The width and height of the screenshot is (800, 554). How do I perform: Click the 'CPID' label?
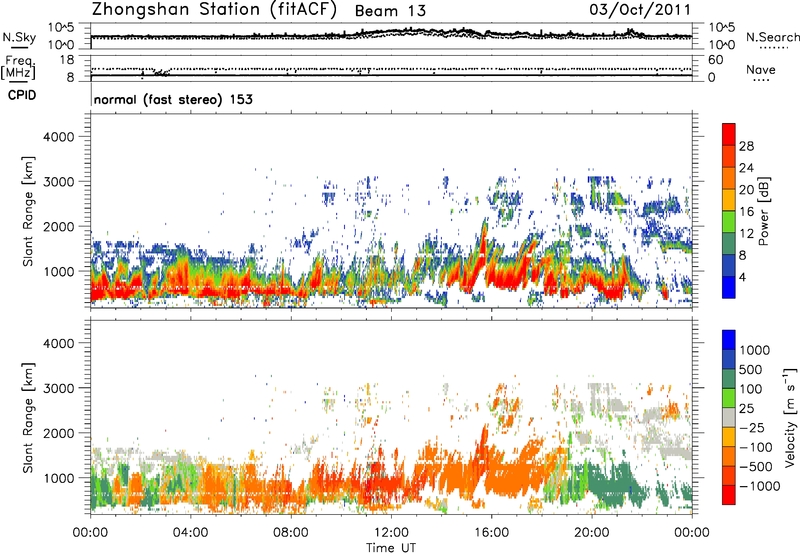tap(22, 95)
